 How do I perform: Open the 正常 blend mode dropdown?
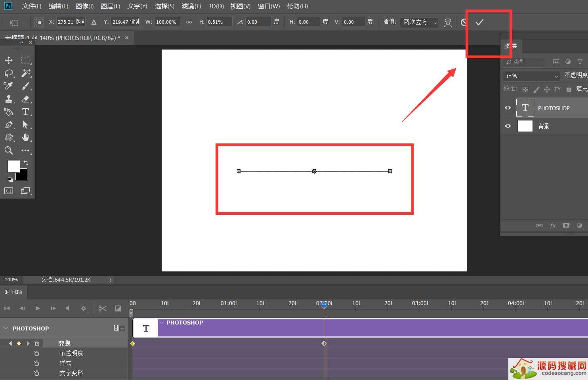point(531,76)
